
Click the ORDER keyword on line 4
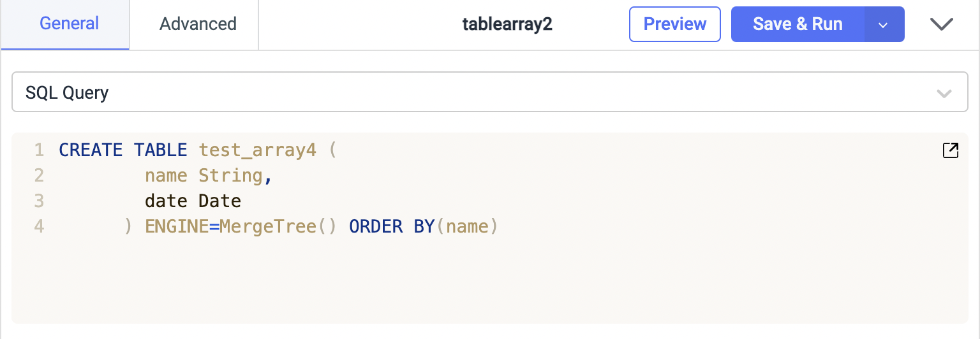[x=375, y=227]
